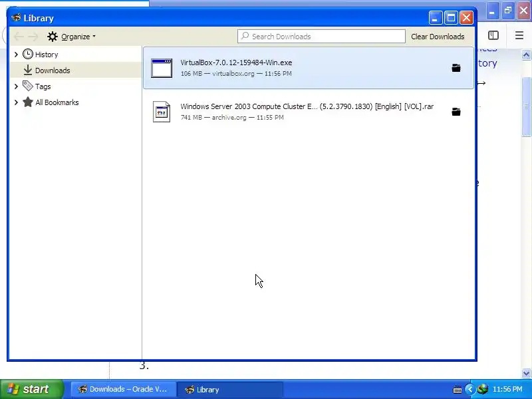
Task: Select VirtualBox-7.0.12-159484-Win.exe file name
Action: 236,63
